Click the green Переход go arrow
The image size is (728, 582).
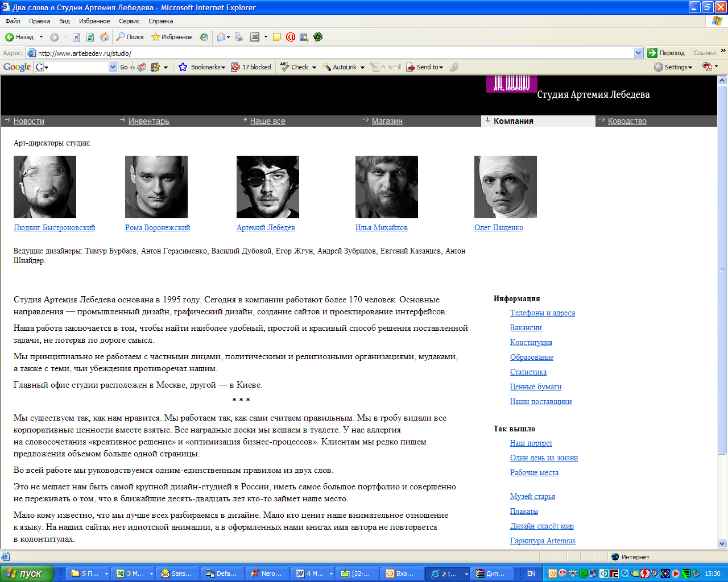[666, 53]
